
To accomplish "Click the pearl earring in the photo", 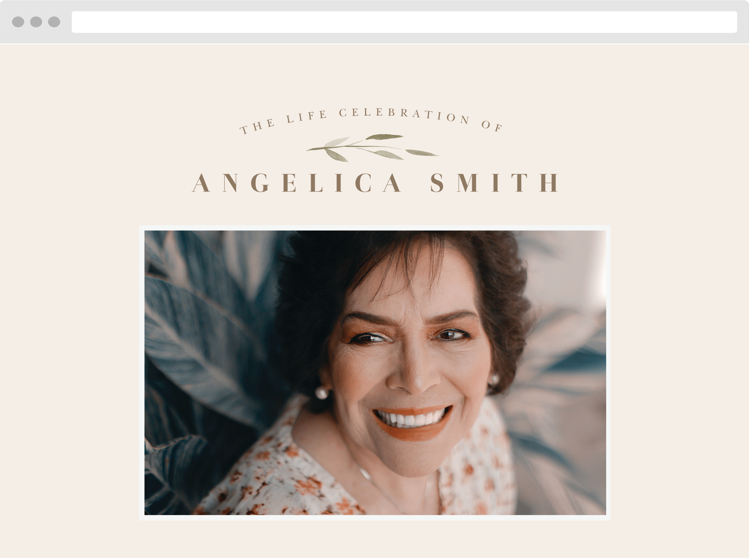I will pyautogui.click(x=321, y=393).
